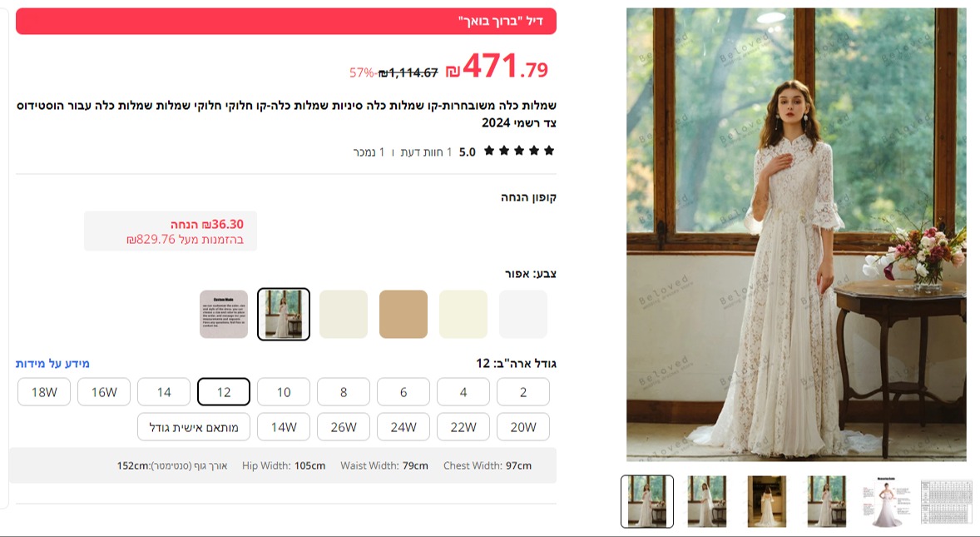Select US size 12
The width and height of the screenshot is (980, 537).
pyautogui.click(x=224, y=392)
